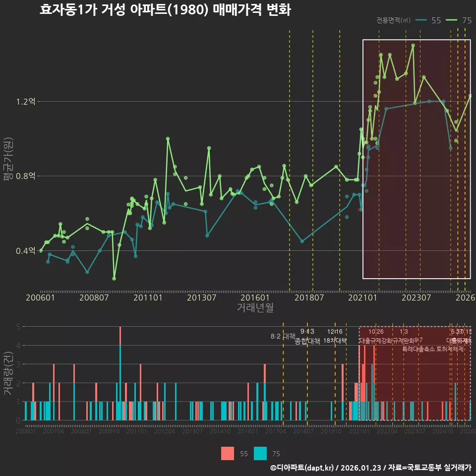
Task: Open the ©디아파트(dapt.kr) source credit
Action: click(x=302, y=468)
